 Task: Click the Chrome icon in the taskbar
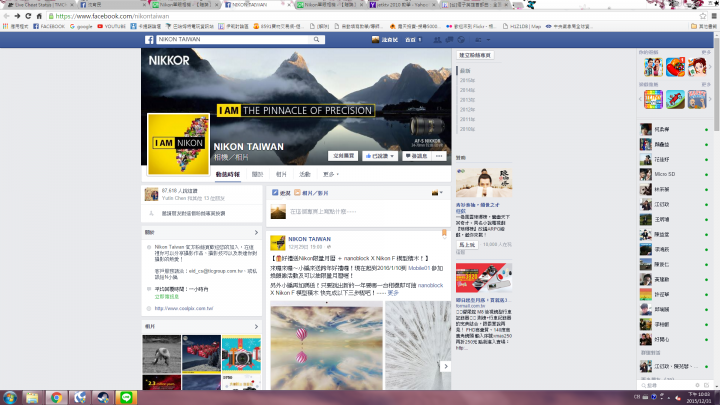tap(56, 398)
